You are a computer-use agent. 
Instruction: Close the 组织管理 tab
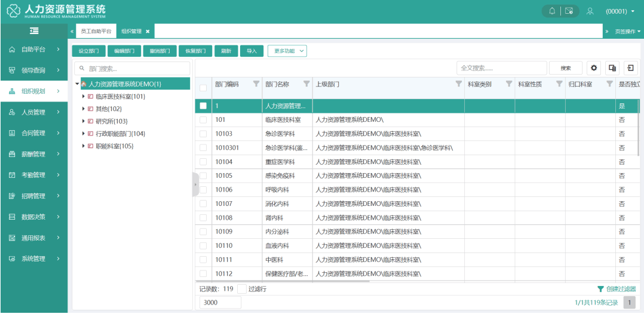[x=148, y=31]
